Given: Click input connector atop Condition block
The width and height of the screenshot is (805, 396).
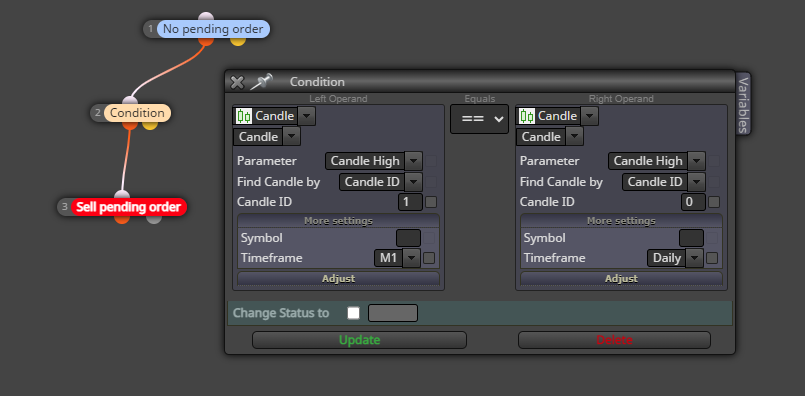Looking at the screenshot, I should [x=130, y=101].
